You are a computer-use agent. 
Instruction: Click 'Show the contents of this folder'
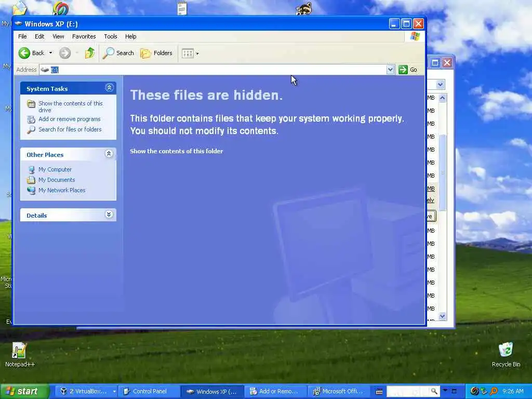coord(177,151)
